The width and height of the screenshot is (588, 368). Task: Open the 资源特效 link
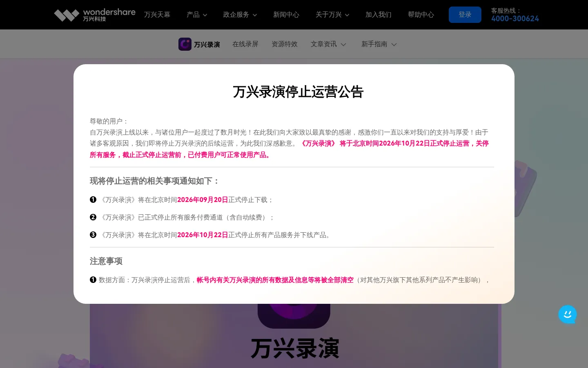pyautogui.click(x=285, y=44)
